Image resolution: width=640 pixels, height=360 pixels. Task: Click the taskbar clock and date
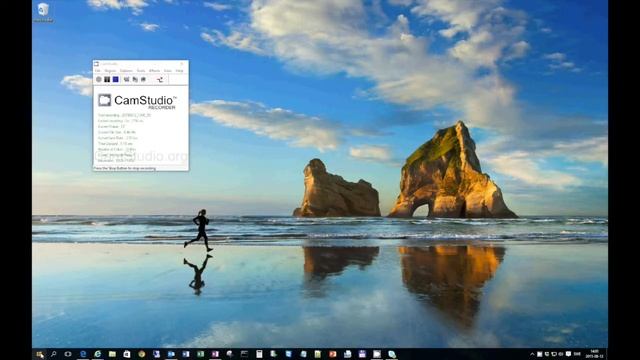[x=594, y=354]
